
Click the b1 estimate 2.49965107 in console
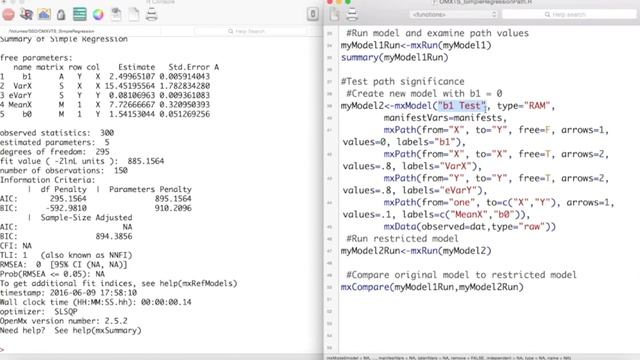pos(132,76)
